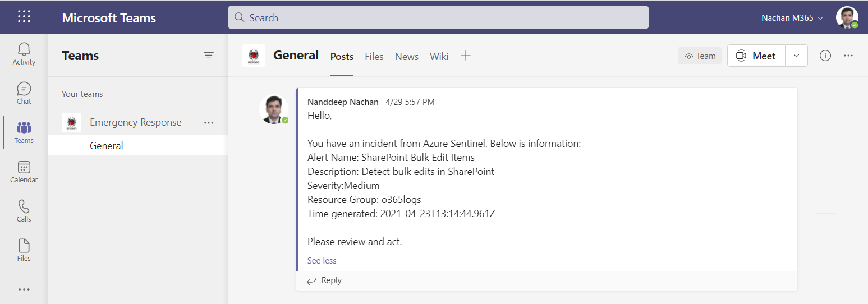This screenshot has width=868, height=304.
Task: Reply to the Azure Sentinel message
Action: pos(325,280)
